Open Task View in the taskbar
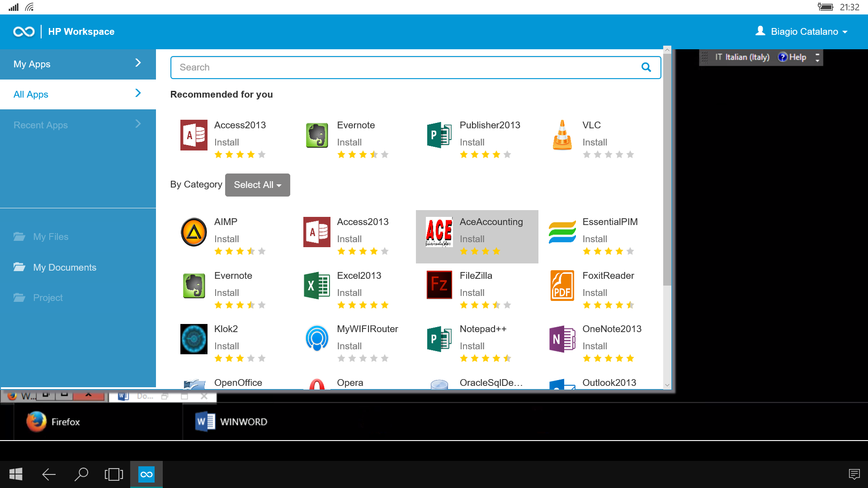 click(113, 474)
